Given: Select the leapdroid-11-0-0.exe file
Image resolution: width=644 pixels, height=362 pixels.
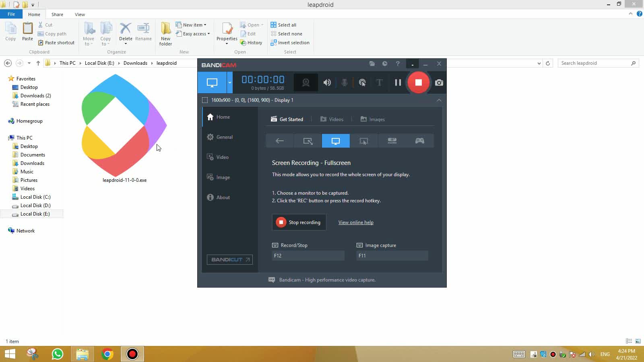Looking at the screenshot, I should click(124, 129).
